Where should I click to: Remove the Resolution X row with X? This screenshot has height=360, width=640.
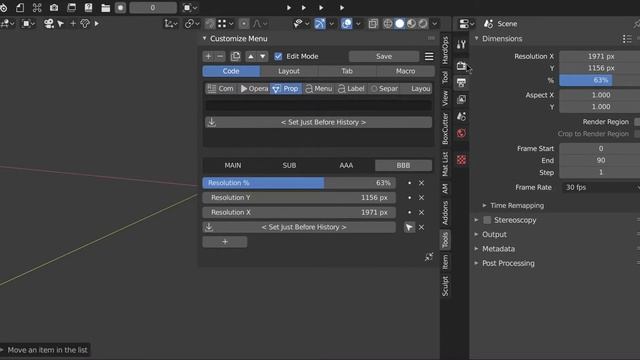pos(421,212)
